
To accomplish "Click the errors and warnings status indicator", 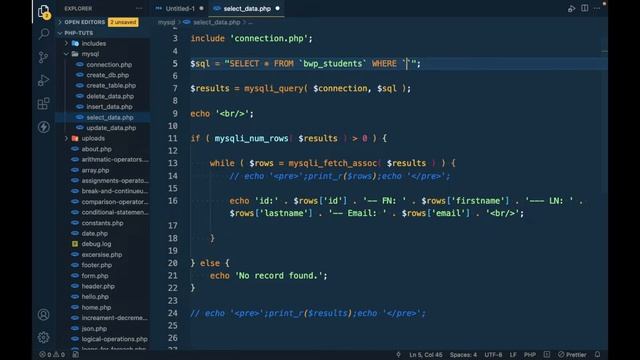I will click(52, 354).
